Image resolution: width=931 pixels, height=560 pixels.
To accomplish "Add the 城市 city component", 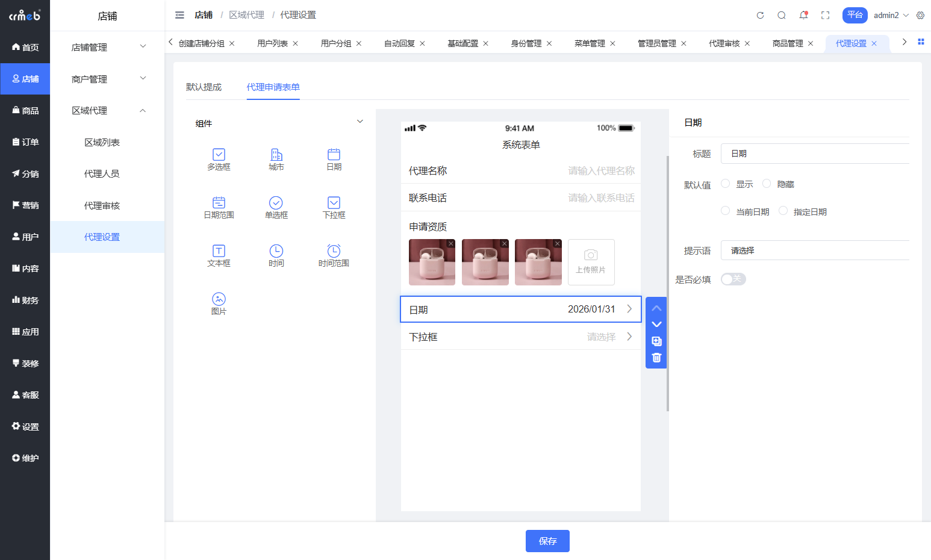I will 276,160.
